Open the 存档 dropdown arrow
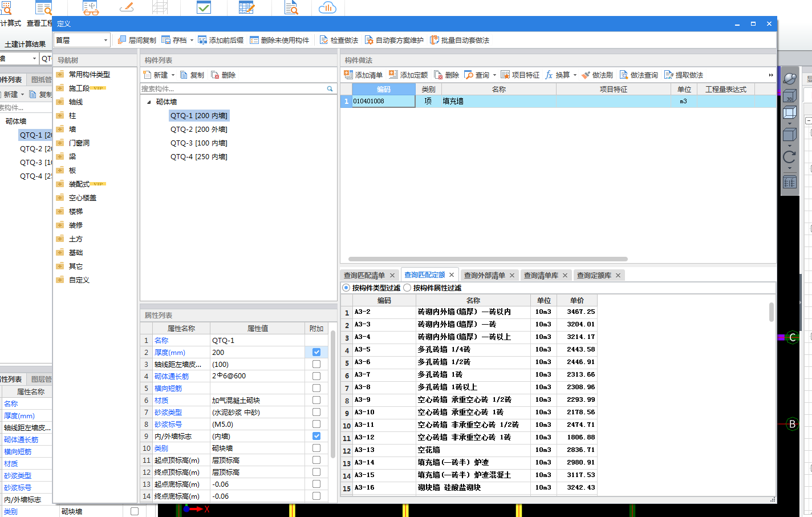Image resolution: width=812 pixels, height=517 pixels. coord(192,40)
